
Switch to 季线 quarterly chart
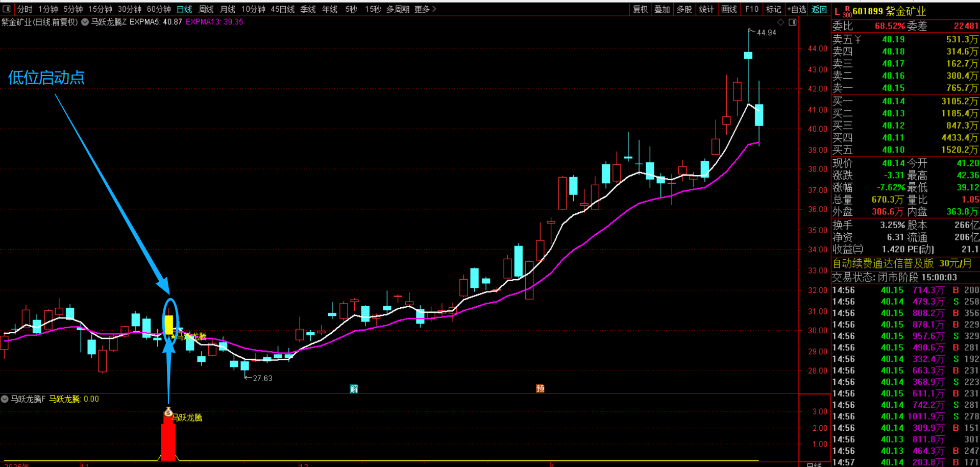(x=308, y=9)
